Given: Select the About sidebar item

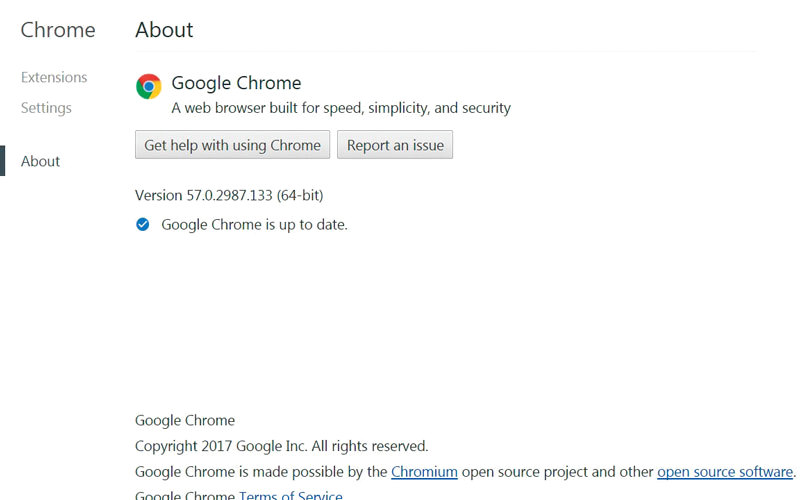Looking at the screenshot, I should coord(41,161).
